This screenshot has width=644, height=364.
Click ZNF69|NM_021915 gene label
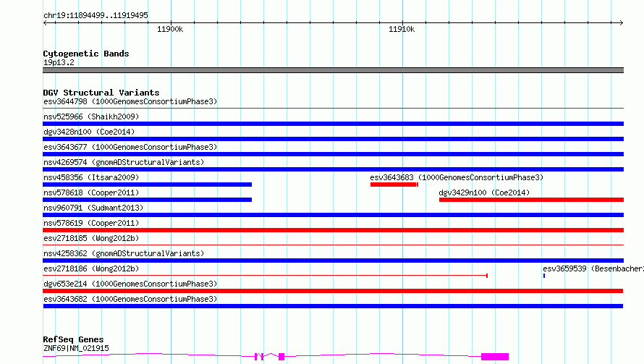click(76, 348)
